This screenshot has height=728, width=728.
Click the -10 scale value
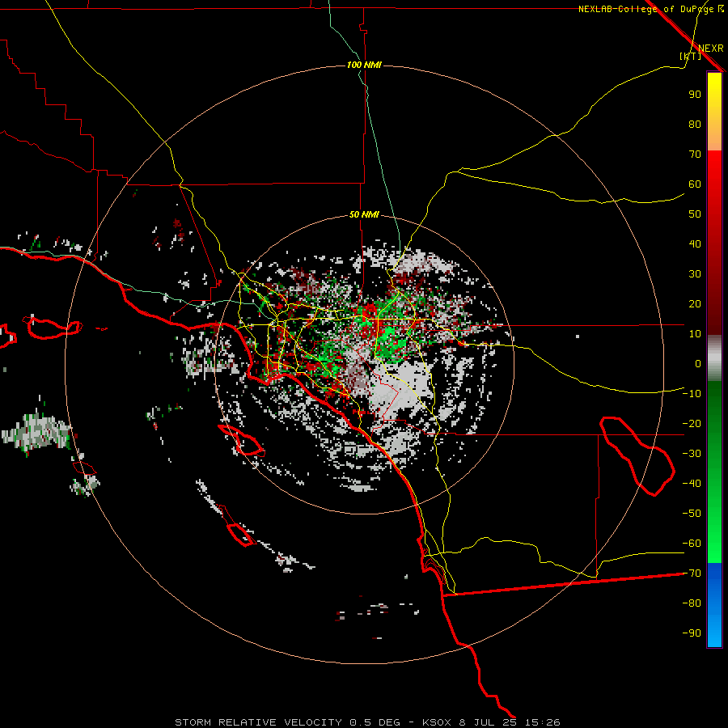coord(692,394)
